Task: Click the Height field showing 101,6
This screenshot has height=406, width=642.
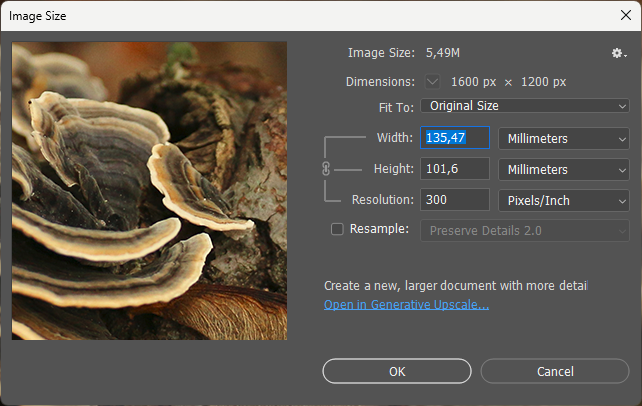Action: tap(457, 169)
